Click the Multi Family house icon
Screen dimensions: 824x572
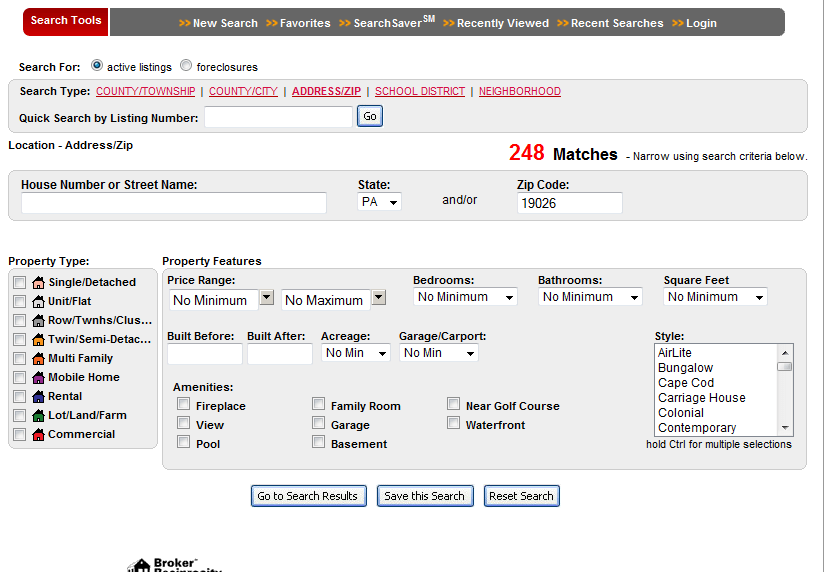tap(38, 358)
